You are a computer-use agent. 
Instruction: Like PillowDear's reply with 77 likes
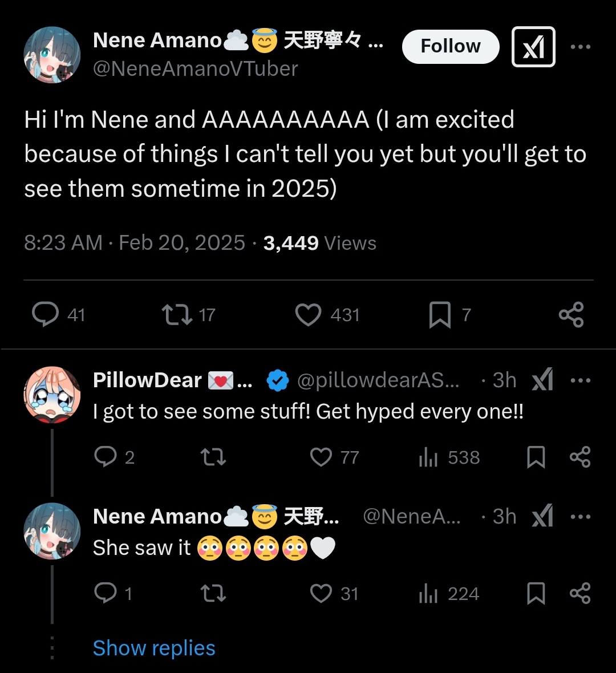coord(321,457)
